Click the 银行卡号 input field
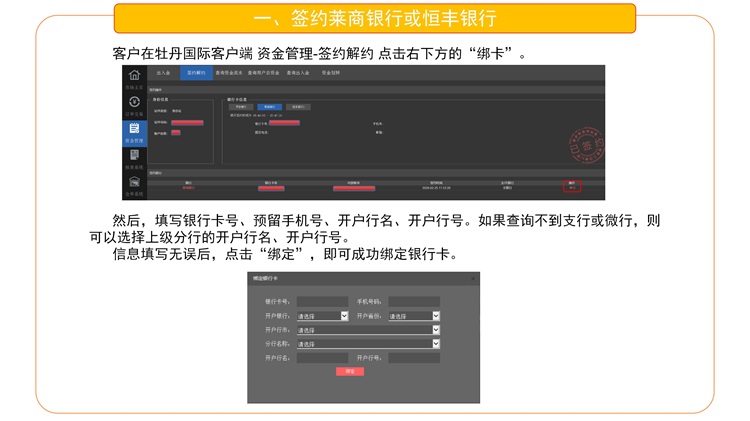Image resolution: width=750 pixels, height=421 pixels. tap(322, 301)
